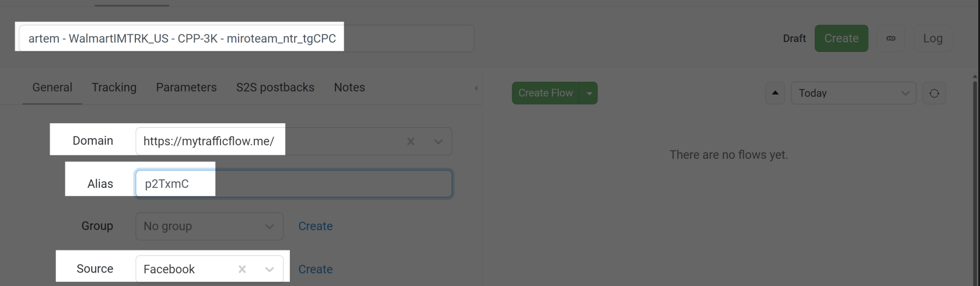Open the Parameters tab
Image resolution: width=980 pixels, height=286 pixels.
[x=186, y=88]
